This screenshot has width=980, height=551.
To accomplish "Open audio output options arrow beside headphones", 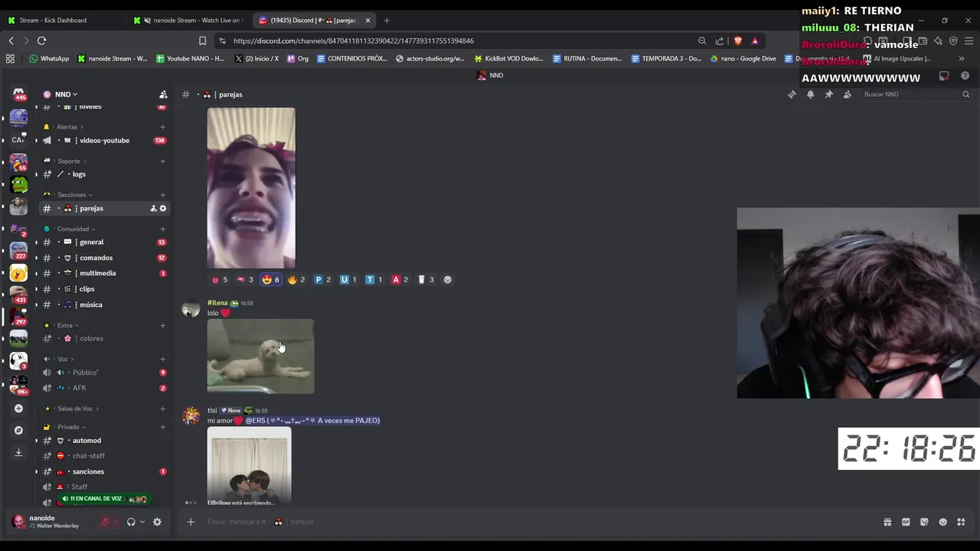I will point(142,522).
